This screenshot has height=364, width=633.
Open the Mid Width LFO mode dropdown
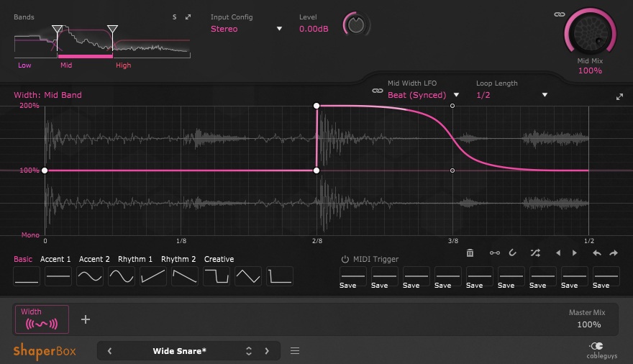point(423,95)
